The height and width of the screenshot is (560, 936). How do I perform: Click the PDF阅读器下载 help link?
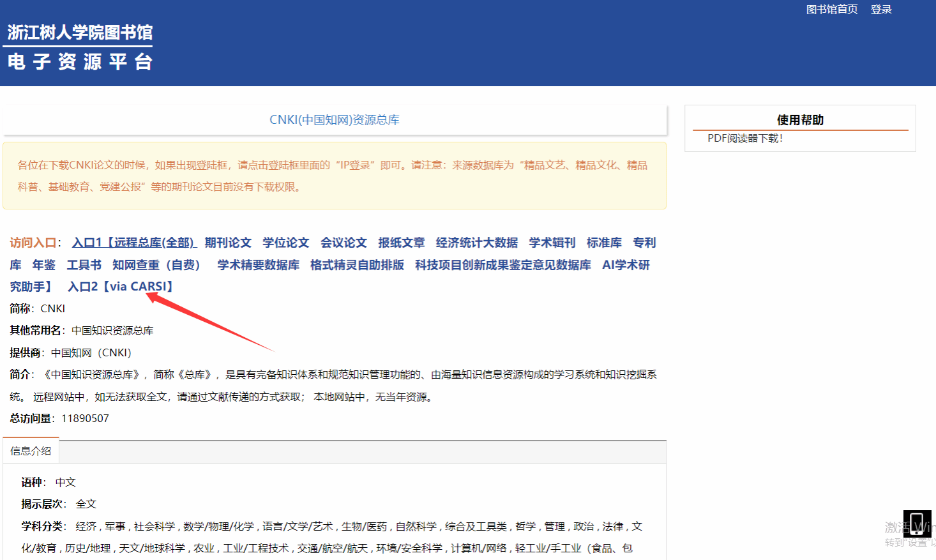click(744, 139)
